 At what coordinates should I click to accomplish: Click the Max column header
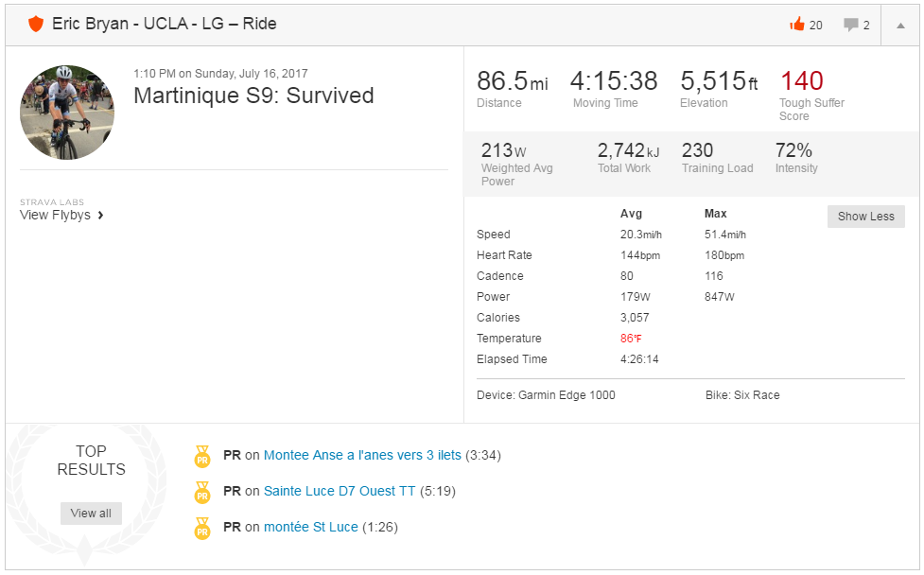click(715, 214)
